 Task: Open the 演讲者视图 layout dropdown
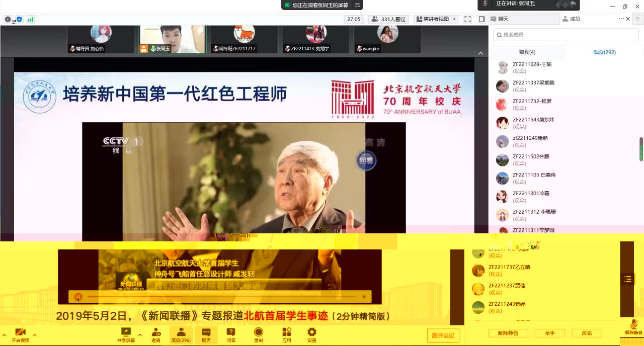coord(436,19)
